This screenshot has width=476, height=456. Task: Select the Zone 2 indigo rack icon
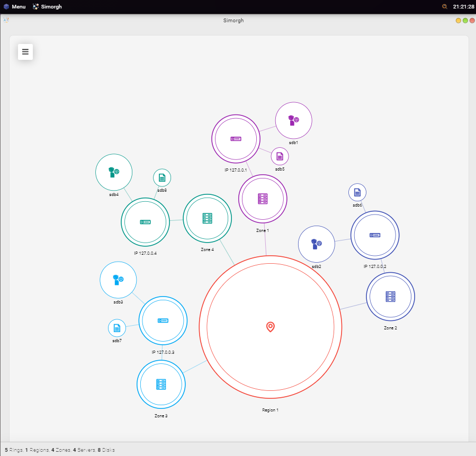pyautogui.click(x=391, y=297)
